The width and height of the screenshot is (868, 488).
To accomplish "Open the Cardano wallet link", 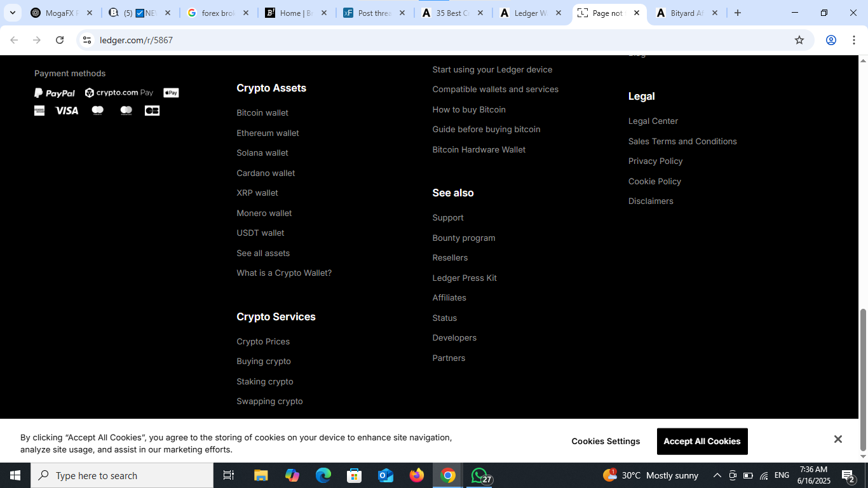I will point(266,173).
